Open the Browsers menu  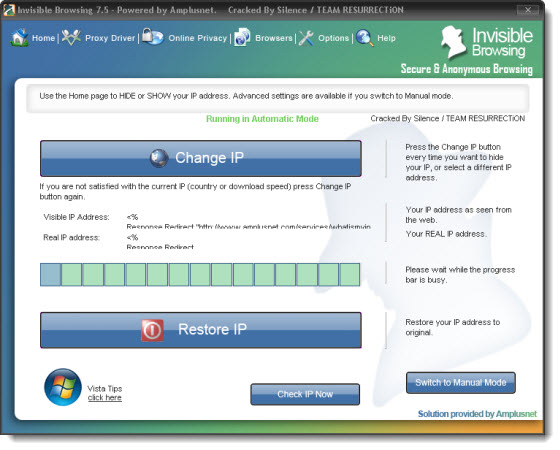pyautogui.click(x=274, y=38)
